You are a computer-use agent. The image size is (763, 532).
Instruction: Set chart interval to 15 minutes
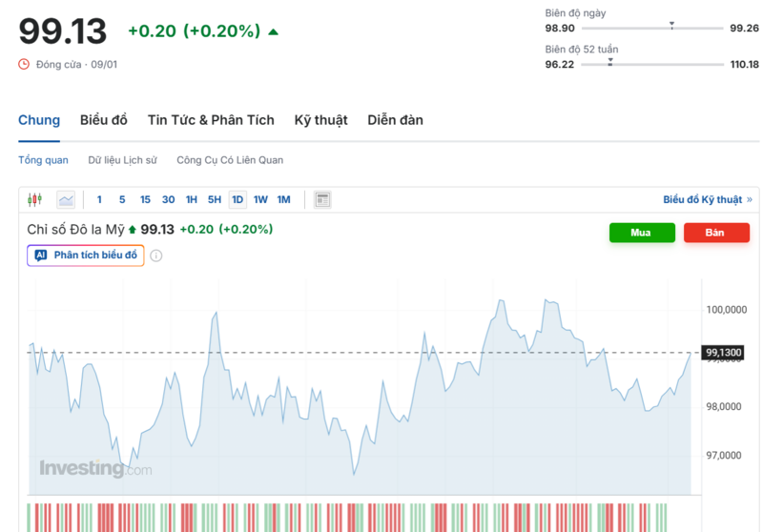coord(145,199)
